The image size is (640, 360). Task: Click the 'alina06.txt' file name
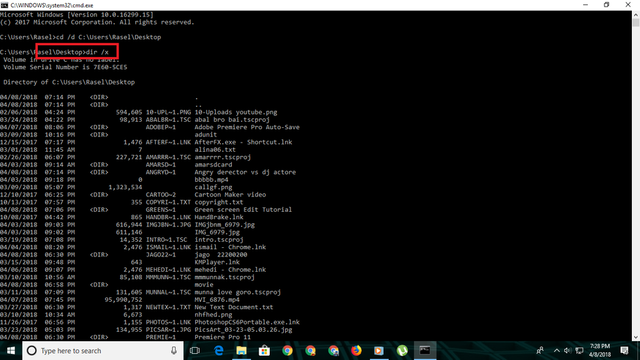pyautogui.click(x=215, y=150)
